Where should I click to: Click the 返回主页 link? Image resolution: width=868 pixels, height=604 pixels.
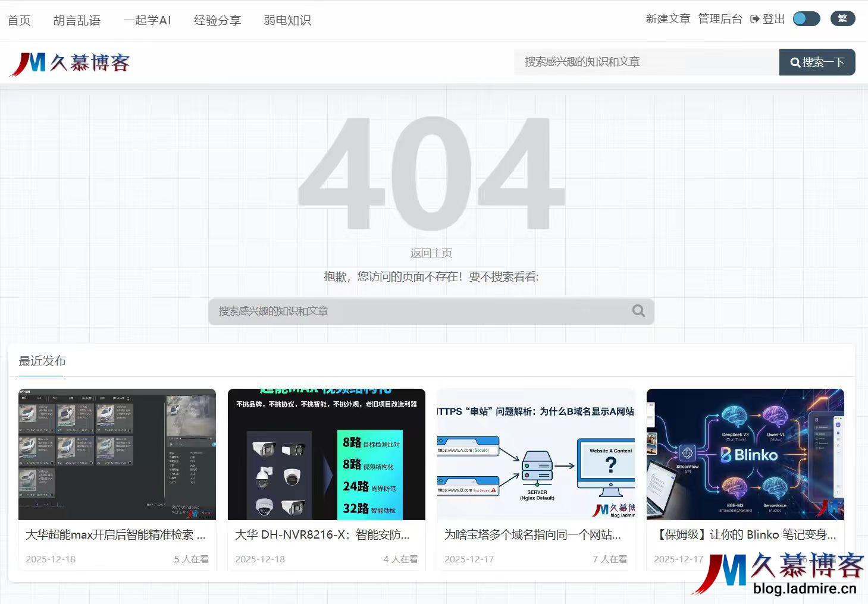click(x=431, y=252)
